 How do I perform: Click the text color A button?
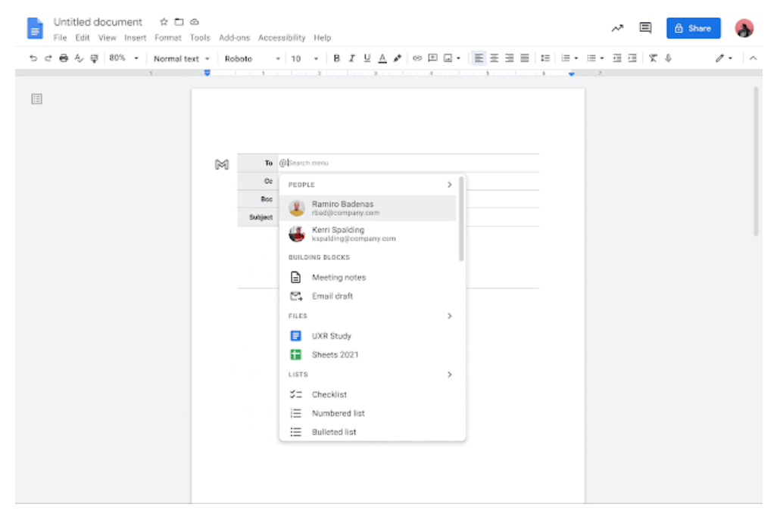[x=382, y=58]
